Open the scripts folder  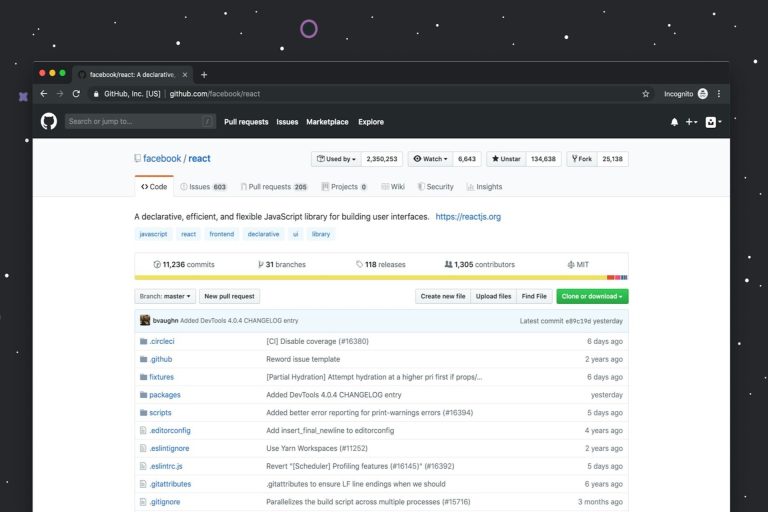[x=160, y=413]
